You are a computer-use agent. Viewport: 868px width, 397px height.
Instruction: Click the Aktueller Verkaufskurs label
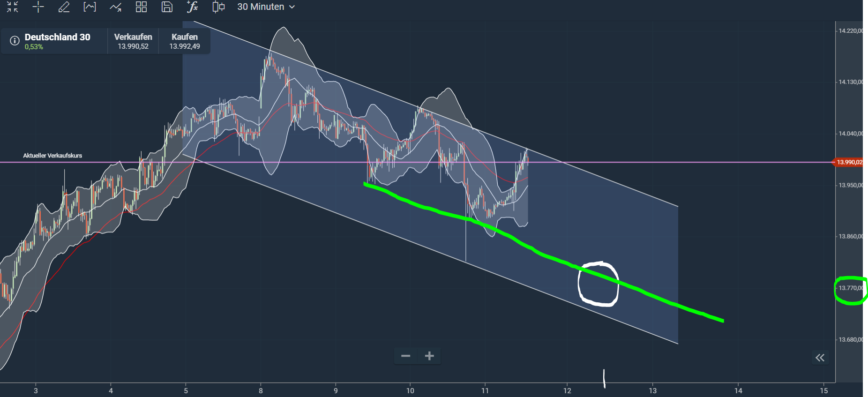pos(52,156)
